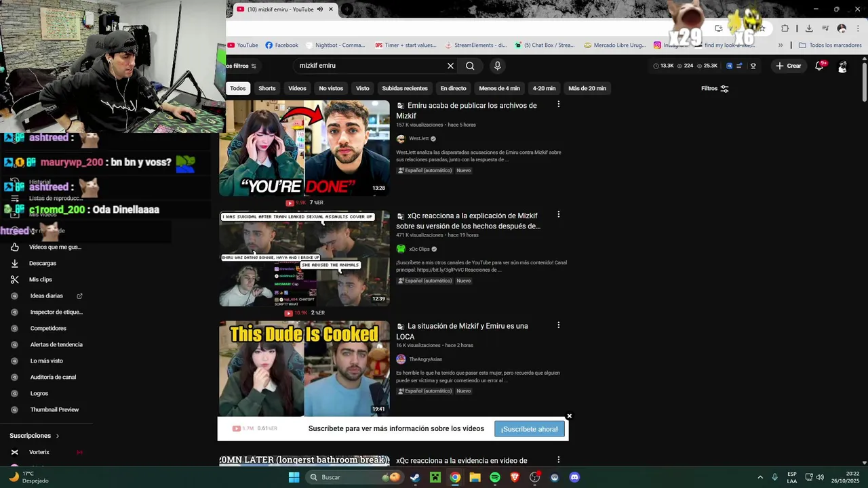Open a new Chrome tab with the plus button

(x=347, y=9)
